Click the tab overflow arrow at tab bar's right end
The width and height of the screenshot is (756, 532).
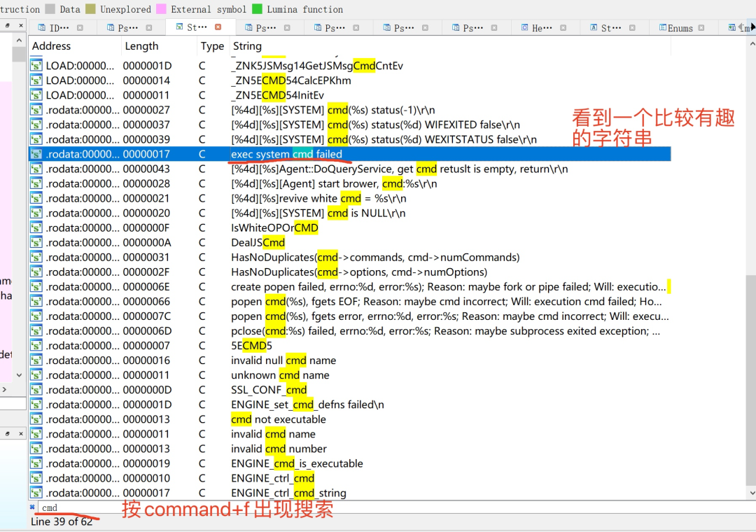pyautogui.click(x=752, y=28)
